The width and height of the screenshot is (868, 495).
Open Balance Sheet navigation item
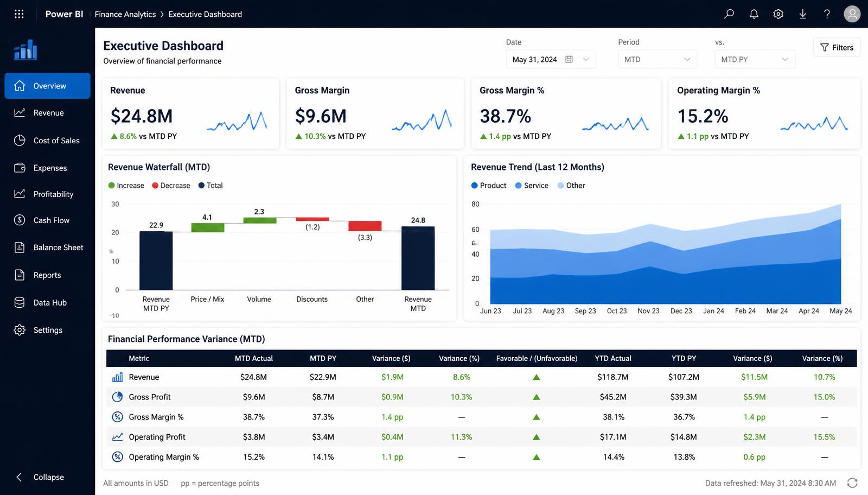[48, 247]
